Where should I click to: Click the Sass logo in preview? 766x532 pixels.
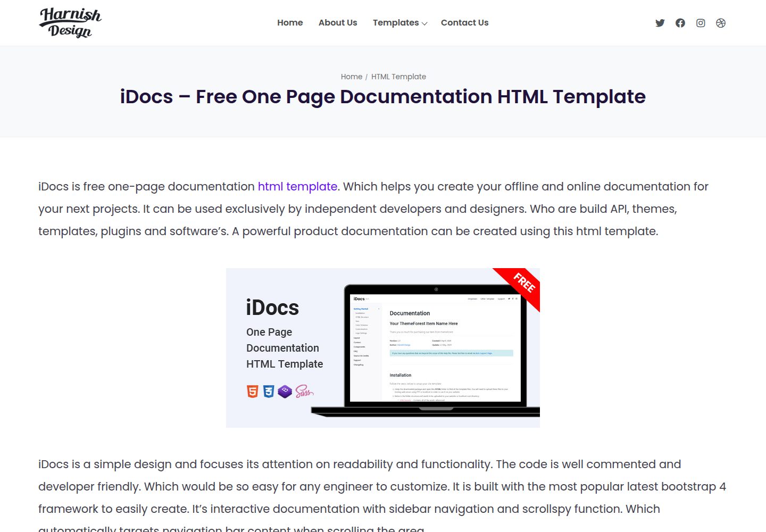304,392
